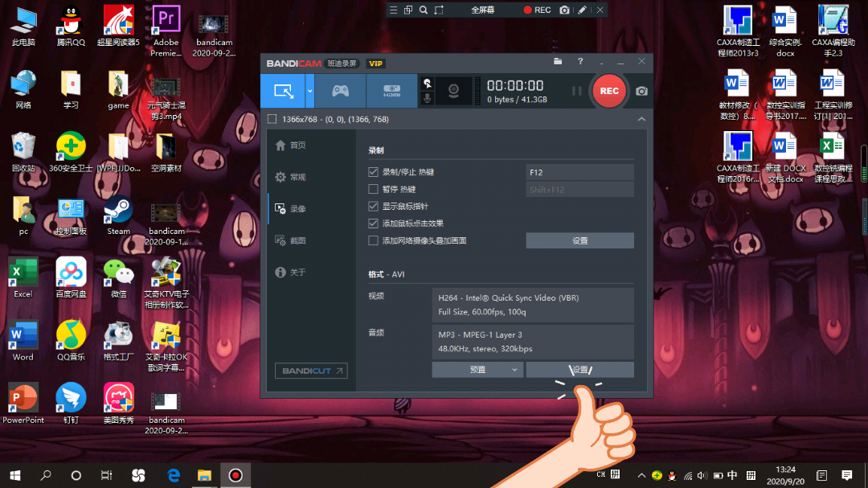This screenshot has width=868, height=488.
Task: Select the 综合实例.docx desktop file
Action: tap(785, 31)
